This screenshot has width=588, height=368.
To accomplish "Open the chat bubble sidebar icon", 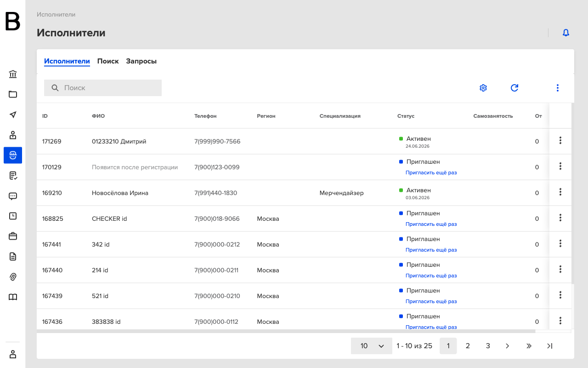I will point(13,195).
